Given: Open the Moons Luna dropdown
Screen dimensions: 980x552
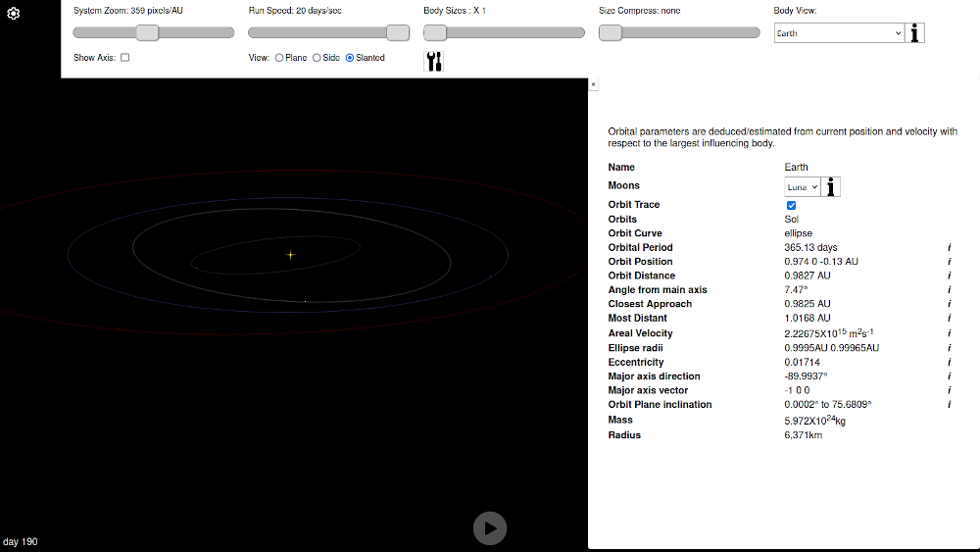Looking at the screenshot, I should (803, 187).
